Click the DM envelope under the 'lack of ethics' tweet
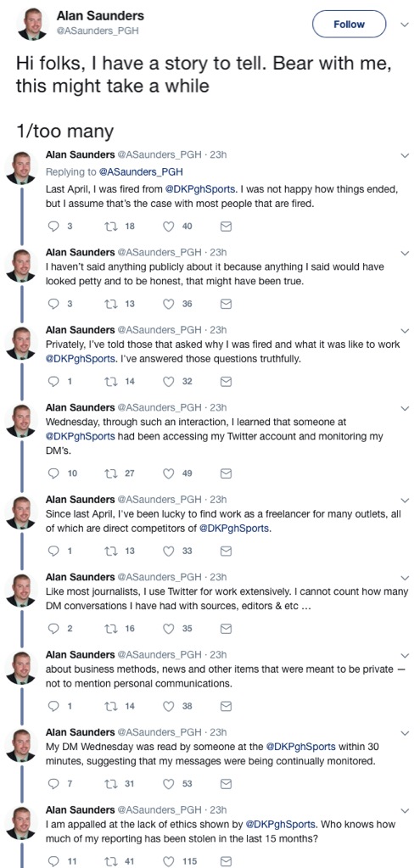420x868 pixels. pyautogui.click(x=226, y=861)
